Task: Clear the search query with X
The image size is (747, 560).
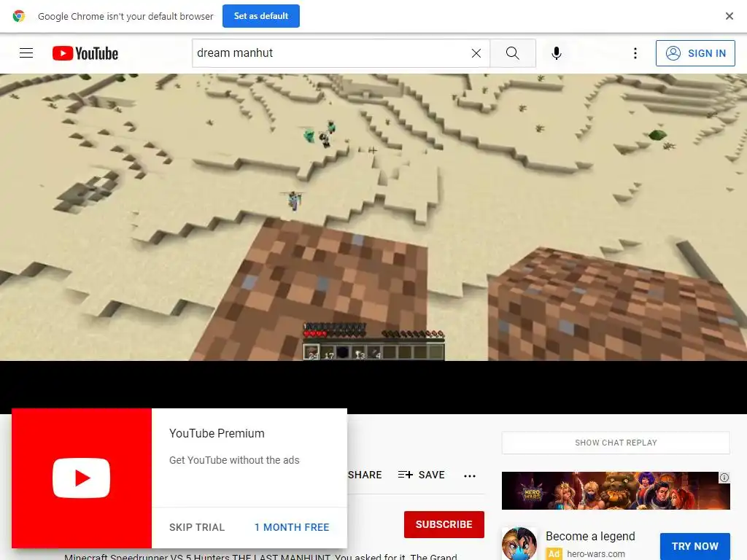Action: 476,53
